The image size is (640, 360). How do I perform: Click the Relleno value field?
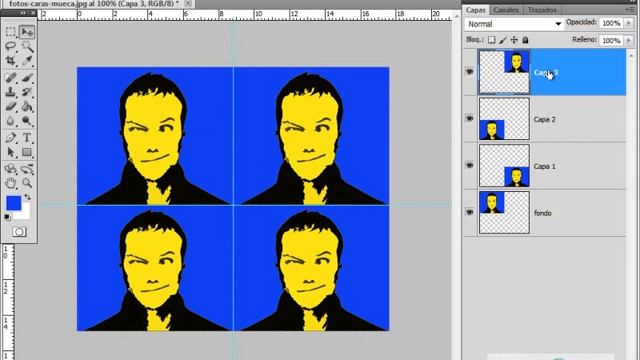coord(611,40)
